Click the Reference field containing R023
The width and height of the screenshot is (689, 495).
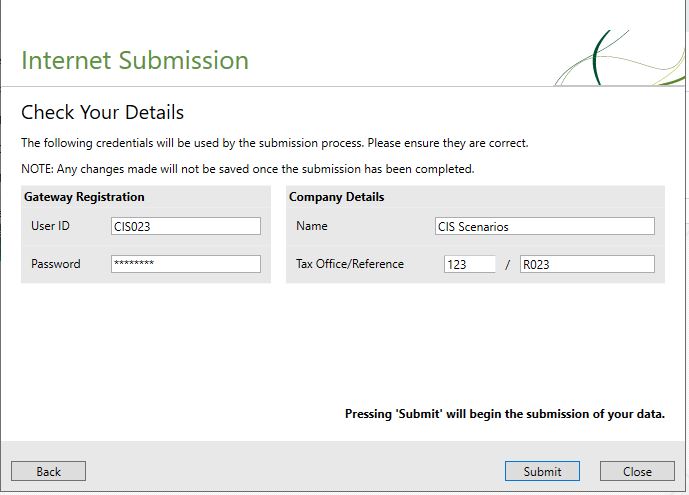click(587, 264)
